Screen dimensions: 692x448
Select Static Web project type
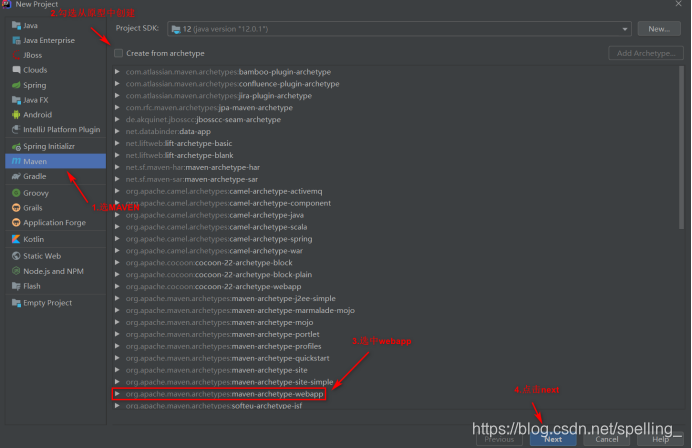click(x=56, y=256)
